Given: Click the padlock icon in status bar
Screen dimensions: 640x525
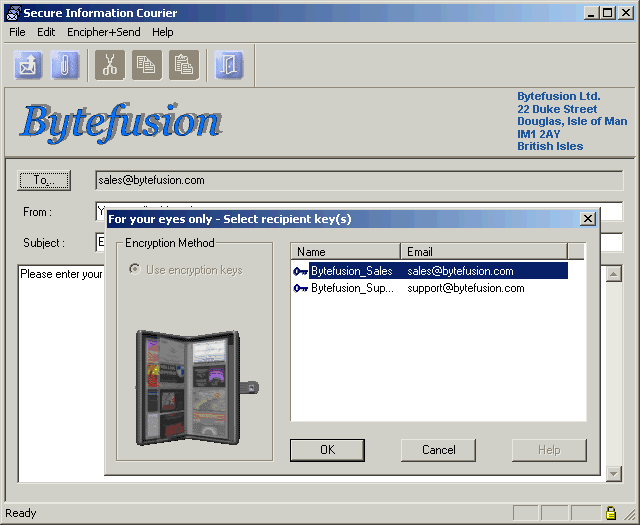Looking at the screenshot, I should tap(611, 512).
